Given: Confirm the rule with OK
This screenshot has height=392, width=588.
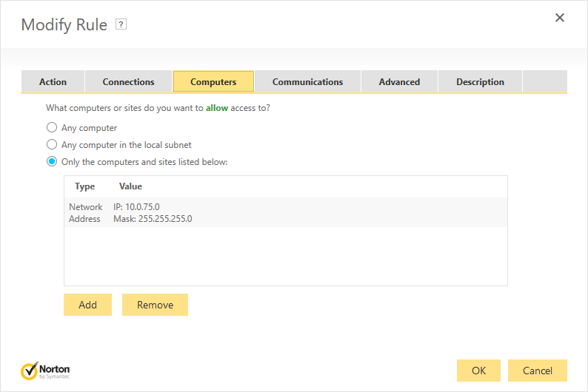Looking at the screenshot, I should tap(478, 371).
